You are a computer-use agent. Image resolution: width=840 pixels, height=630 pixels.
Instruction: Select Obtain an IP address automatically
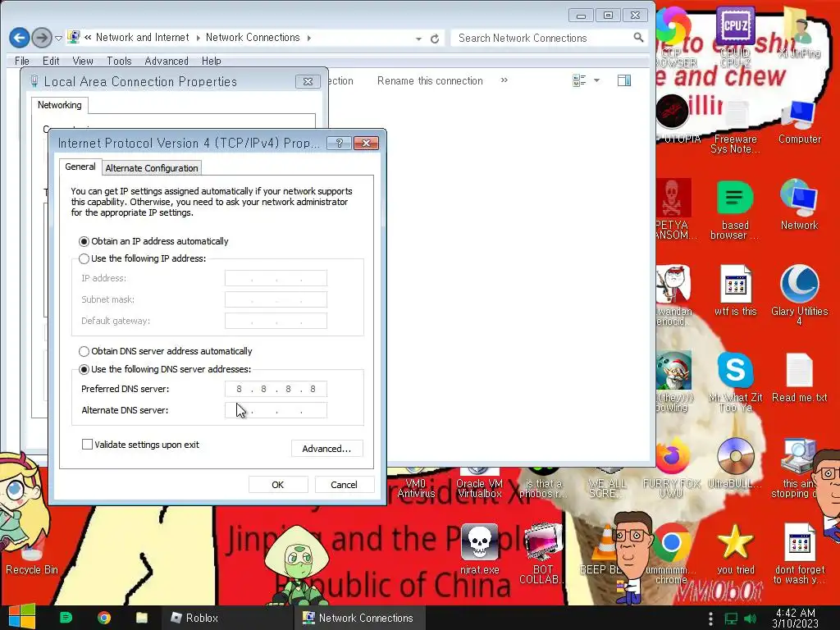[84, 242]
